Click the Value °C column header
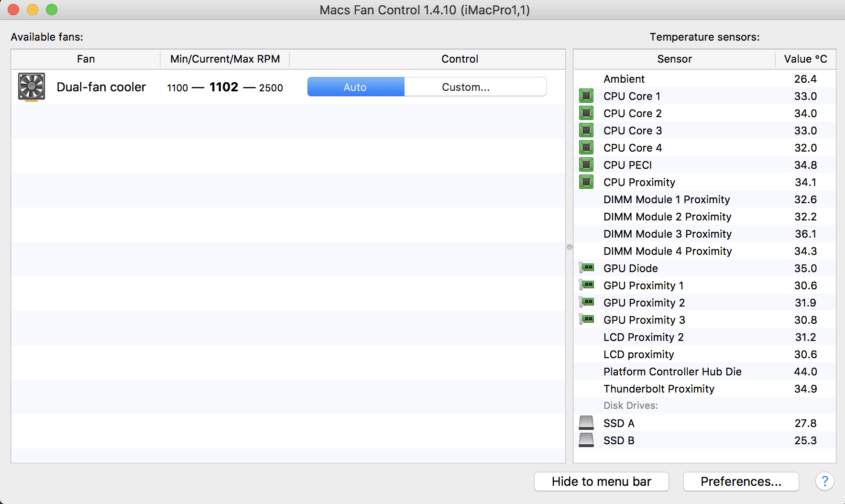The height and width of the screenshot is (504, 845). point(805,59)
